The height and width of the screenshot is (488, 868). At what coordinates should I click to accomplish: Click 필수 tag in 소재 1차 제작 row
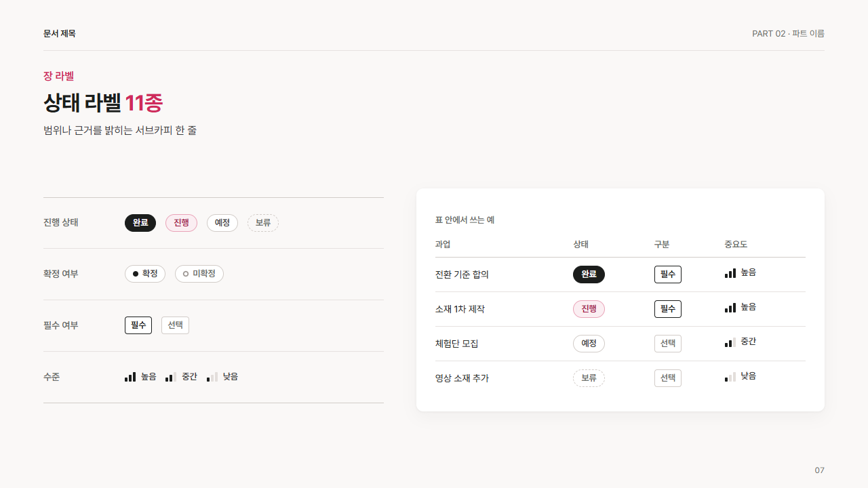[x=668, y=309]
